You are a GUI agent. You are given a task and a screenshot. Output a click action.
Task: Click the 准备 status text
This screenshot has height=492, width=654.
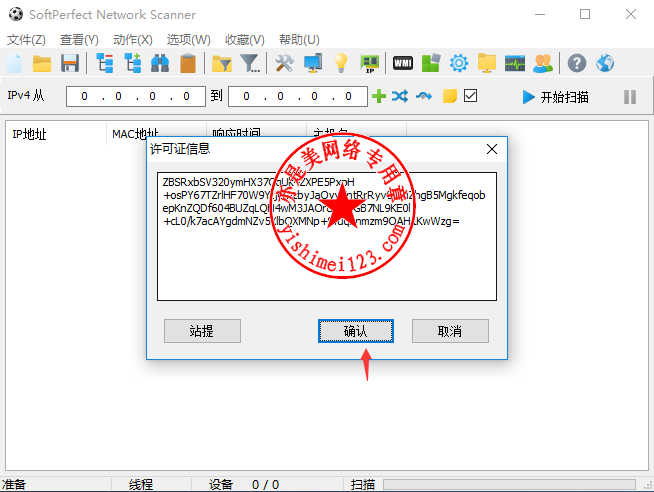pos(14,484)
